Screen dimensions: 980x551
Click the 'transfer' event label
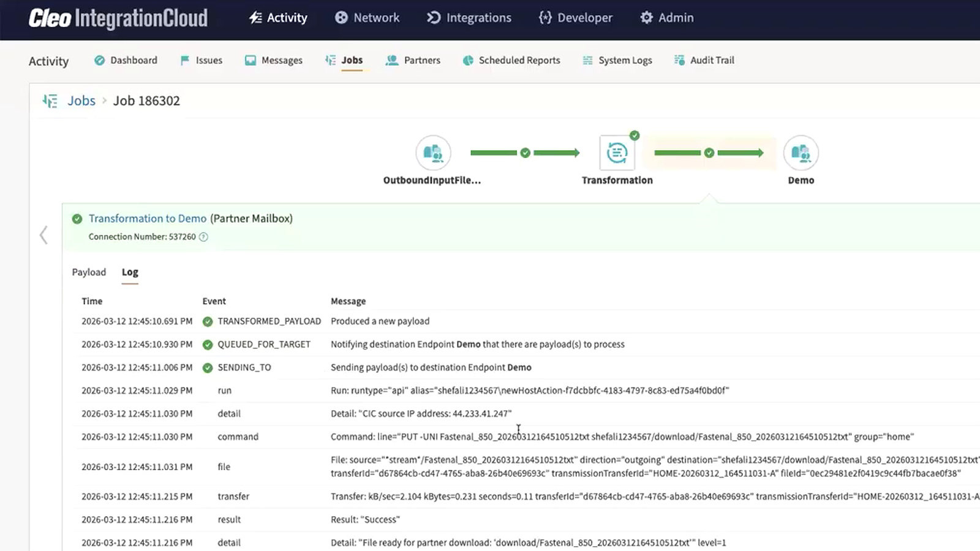point(233,497)
